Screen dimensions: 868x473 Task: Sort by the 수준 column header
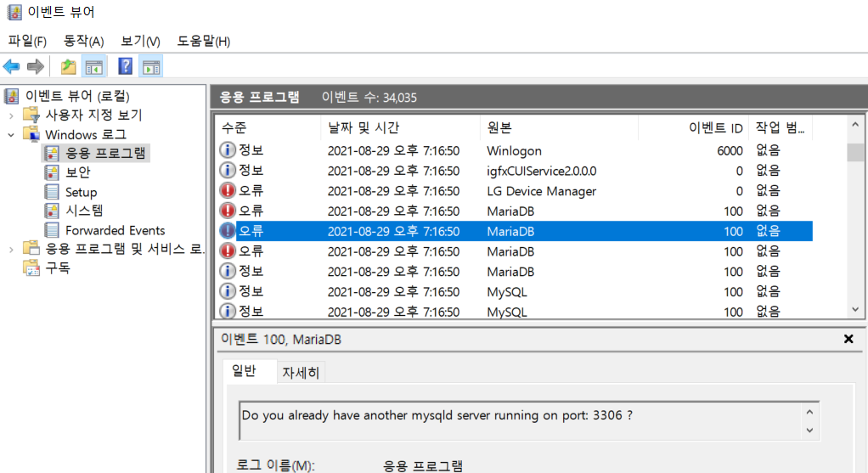pyautogui.click(x=268, y=128)
